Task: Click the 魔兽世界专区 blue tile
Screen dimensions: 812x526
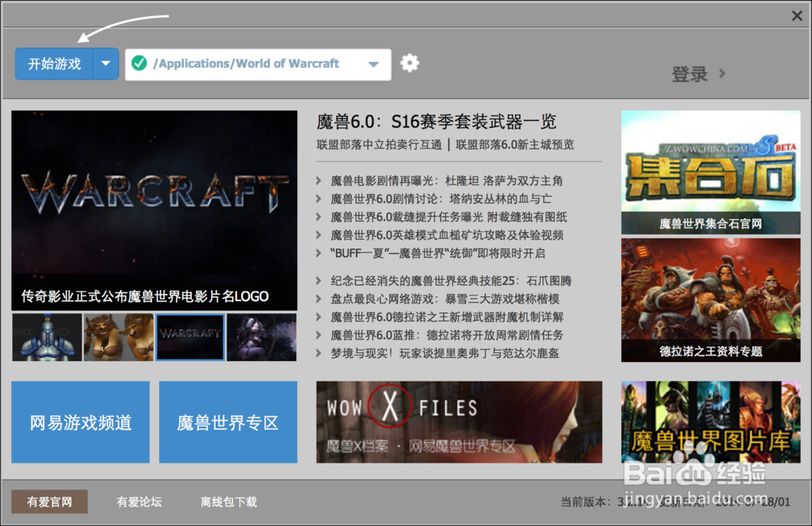Action: click(228, 422)
